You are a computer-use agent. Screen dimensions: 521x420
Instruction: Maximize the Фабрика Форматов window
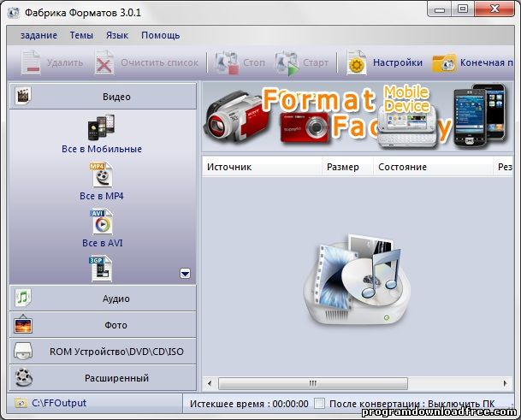click(x=463, y=9)
